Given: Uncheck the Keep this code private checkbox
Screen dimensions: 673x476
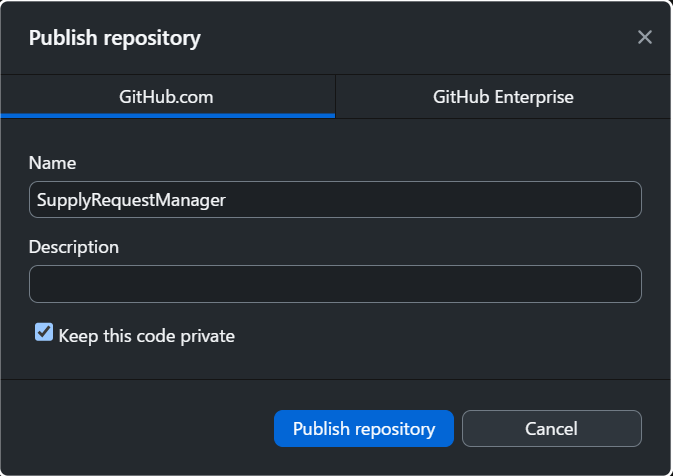Looking at the screenshot, I should click(x=44, y=333).
